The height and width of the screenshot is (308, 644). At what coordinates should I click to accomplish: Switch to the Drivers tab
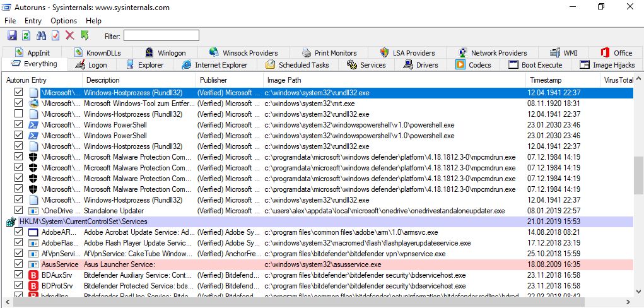[421, 64]
